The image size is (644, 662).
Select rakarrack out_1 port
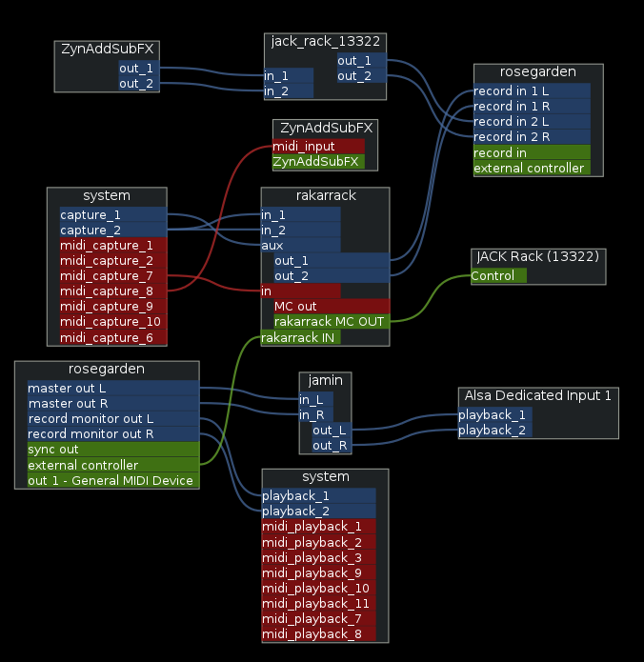click(x=332, y=260)
